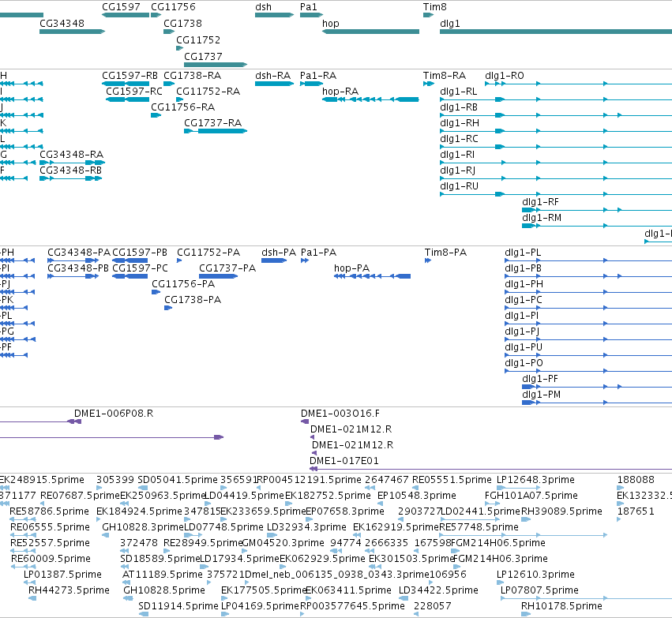
Task: Select EST label EP10548.3prime
Action: coord(417,496)
